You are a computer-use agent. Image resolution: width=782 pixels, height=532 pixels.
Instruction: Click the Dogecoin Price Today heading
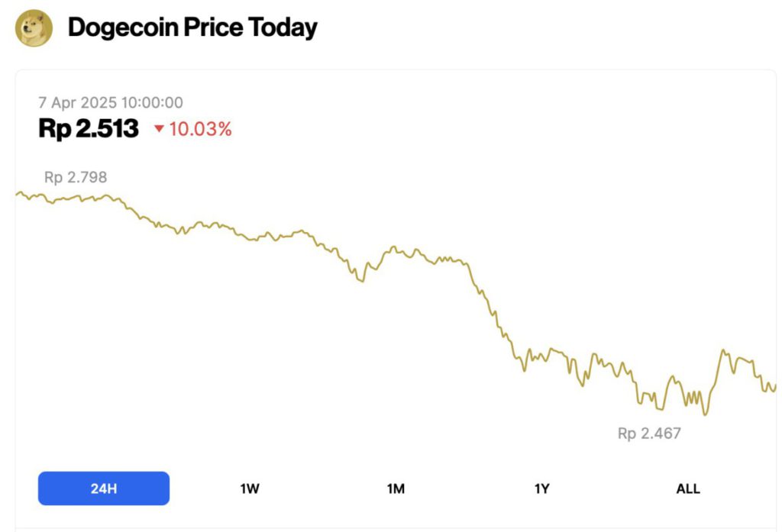[x=192, y=28]
